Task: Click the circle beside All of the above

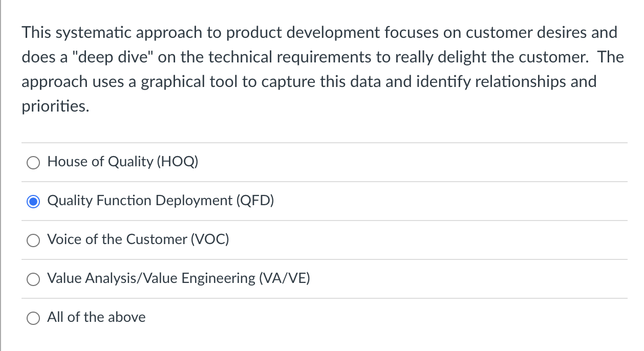Action: tap(33, 318)
